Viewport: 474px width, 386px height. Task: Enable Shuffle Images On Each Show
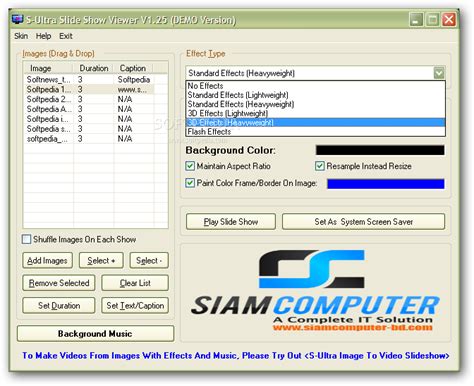pos(79,239)
